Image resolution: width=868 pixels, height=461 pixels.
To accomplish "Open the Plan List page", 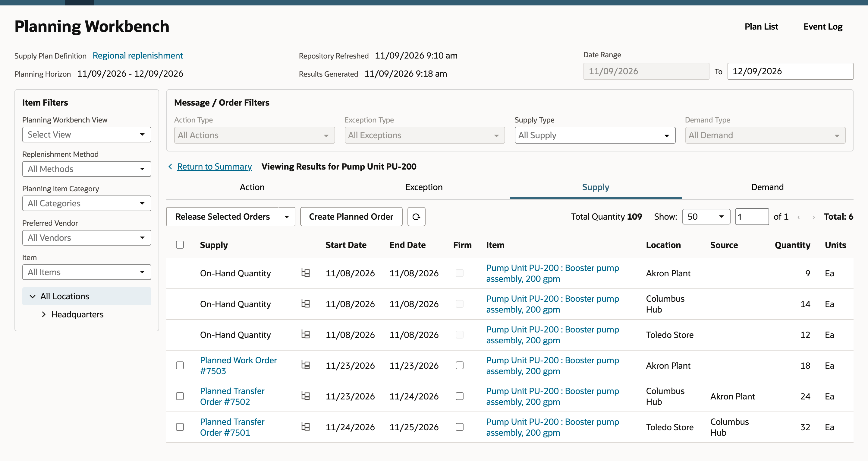I will (x=761, y=27).
